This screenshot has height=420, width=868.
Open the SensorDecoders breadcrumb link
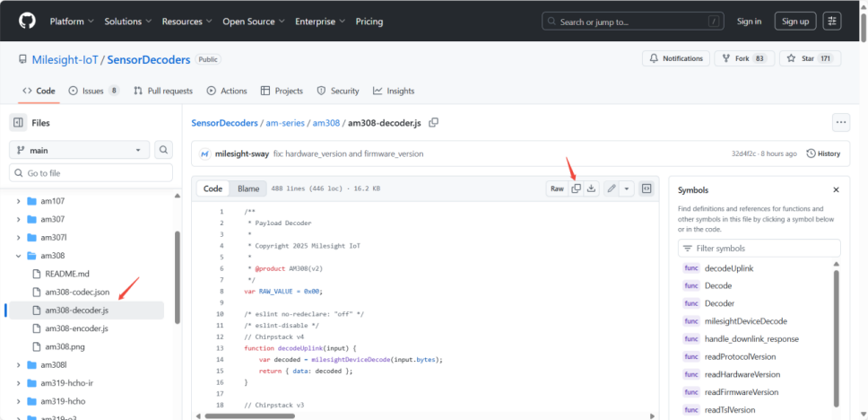click(x=225, y=122)
